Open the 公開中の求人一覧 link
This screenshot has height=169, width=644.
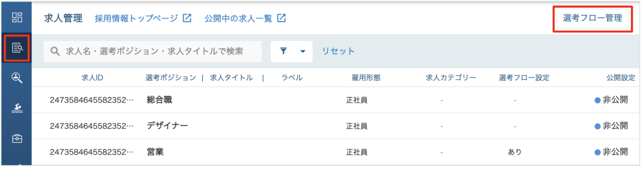238,18
